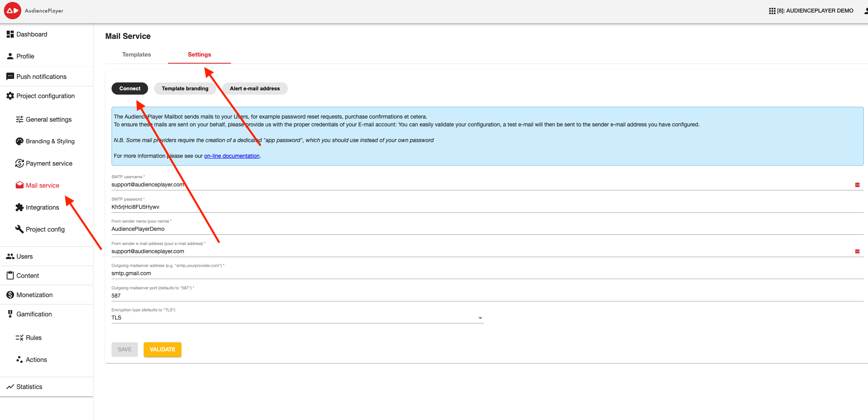Click the General settings sliders icon

pyautogui.click(x=20, y=119)
